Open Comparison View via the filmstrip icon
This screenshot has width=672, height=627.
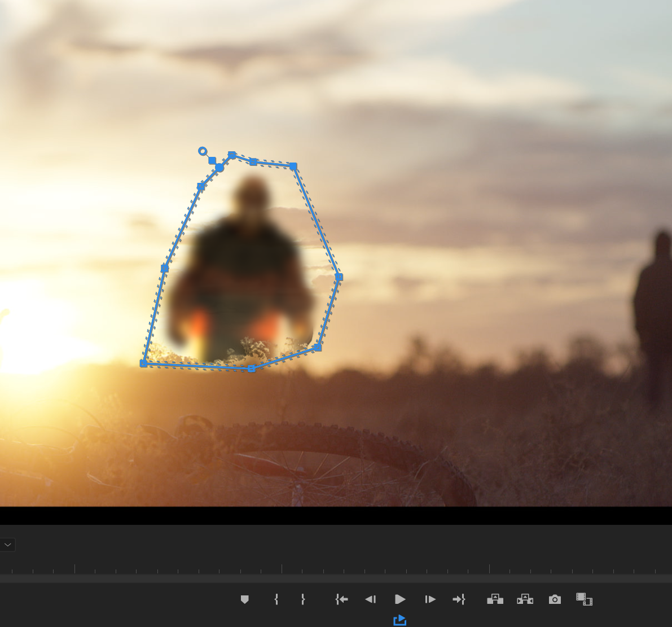(585, 599)
